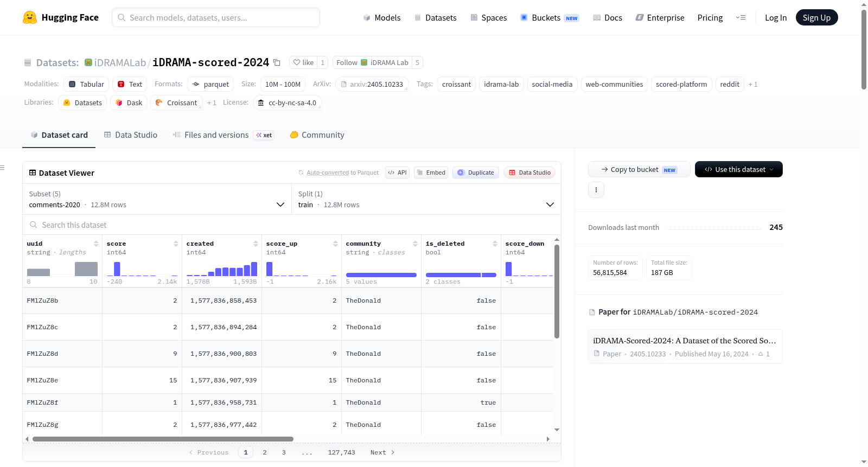Click the table's vertical scrollbar thumb

click(557, 291)
